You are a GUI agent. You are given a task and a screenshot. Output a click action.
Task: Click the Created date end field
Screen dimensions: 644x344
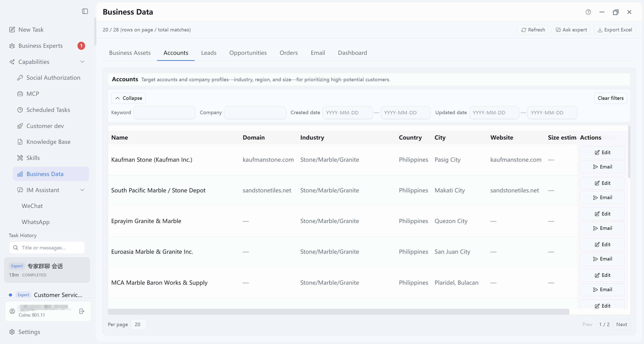[405, 112]
